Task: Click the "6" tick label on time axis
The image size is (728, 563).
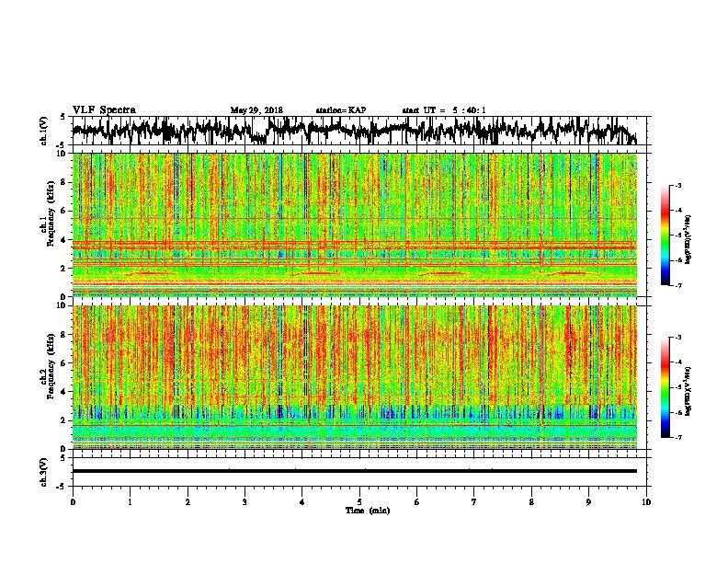Action: click(x=416, y=502)
